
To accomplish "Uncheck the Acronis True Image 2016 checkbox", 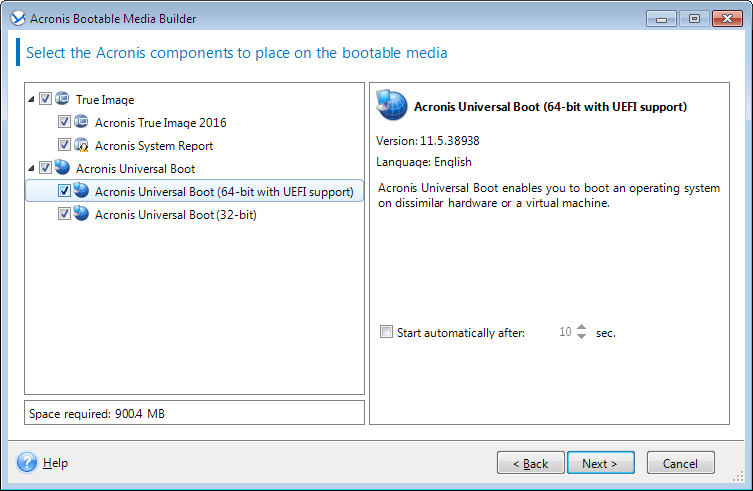I will (65, 122).
